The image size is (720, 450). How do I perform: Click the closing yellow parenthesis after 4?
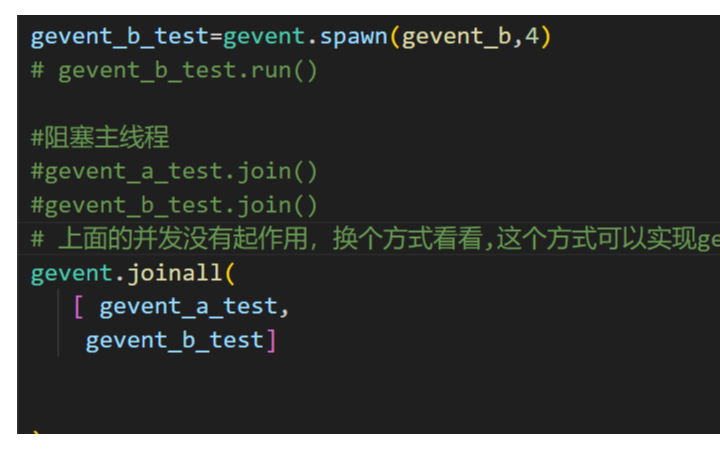546,37
